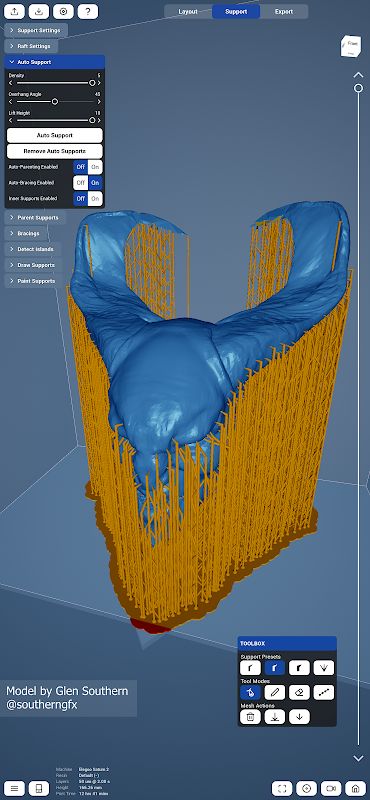Switch to the Layout tab
The width and height of the screenshot is (370, 800).
[x=188, y=11]
